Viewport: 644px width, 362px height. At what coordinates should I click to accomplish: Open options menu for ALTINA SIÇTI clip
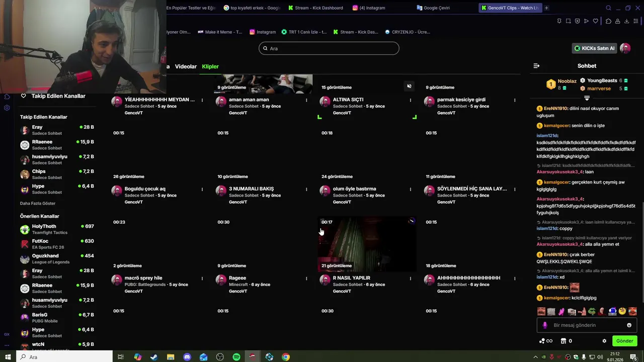(411, 100)
